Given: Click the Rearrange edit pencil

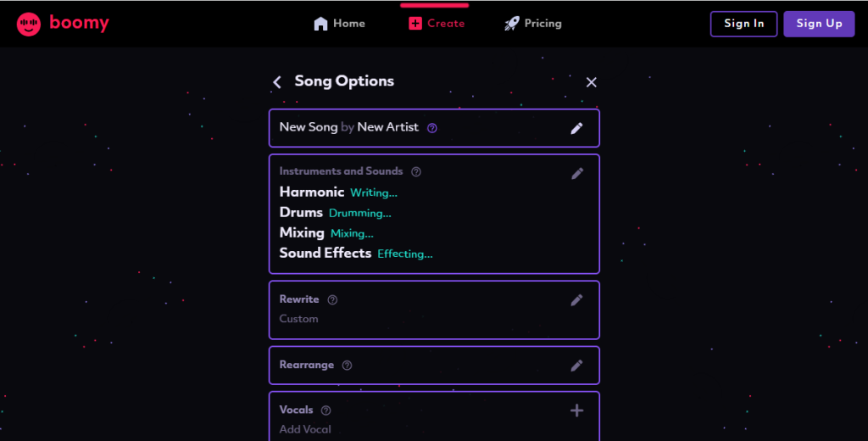Looking at the screenshot, I should [576, 366].
